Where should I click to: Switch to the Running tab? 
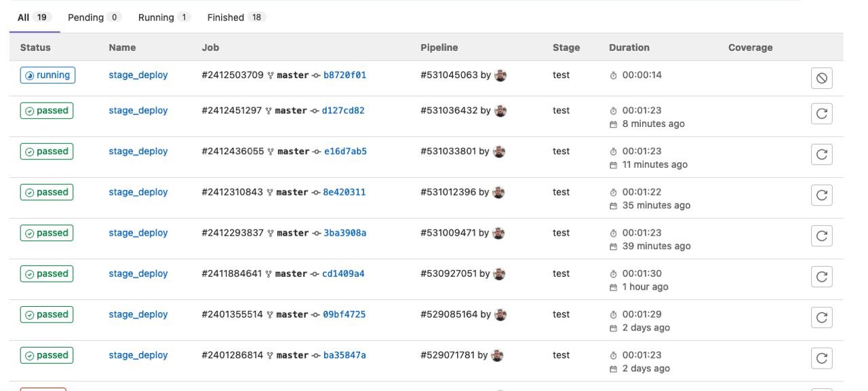click(164, 17)
